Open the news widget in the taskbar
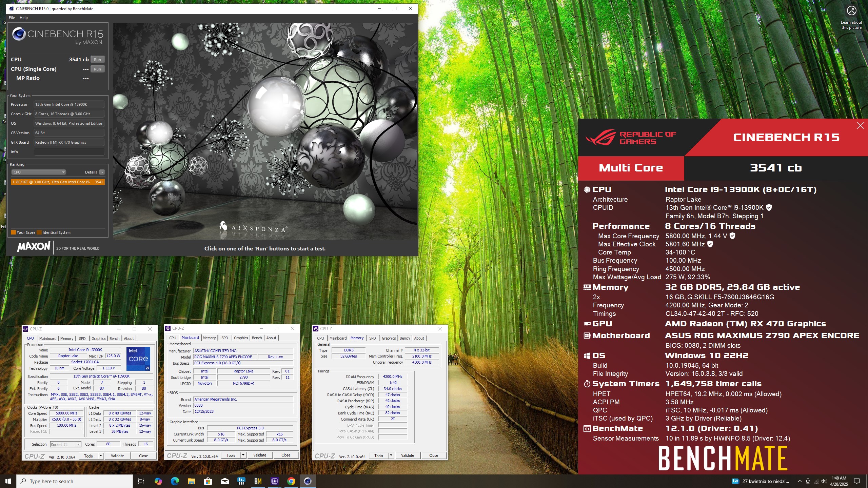Screen dimensions: 868x488 click(761, 481)
